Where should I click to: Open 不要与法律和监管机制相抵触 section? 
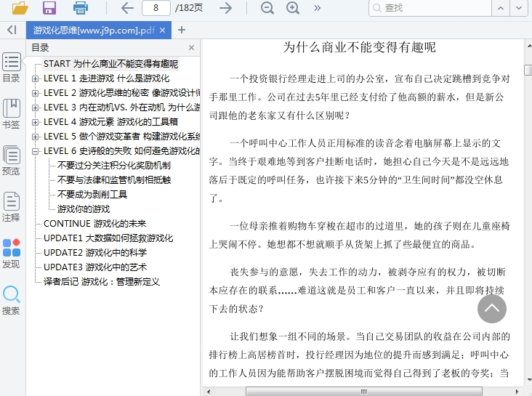point(113,180)
